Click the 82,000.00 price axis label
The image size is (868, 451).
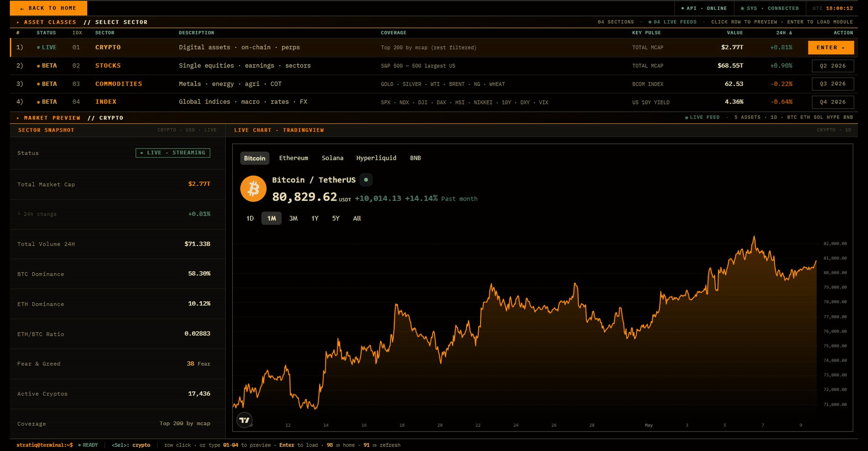(x=835, y=244)
